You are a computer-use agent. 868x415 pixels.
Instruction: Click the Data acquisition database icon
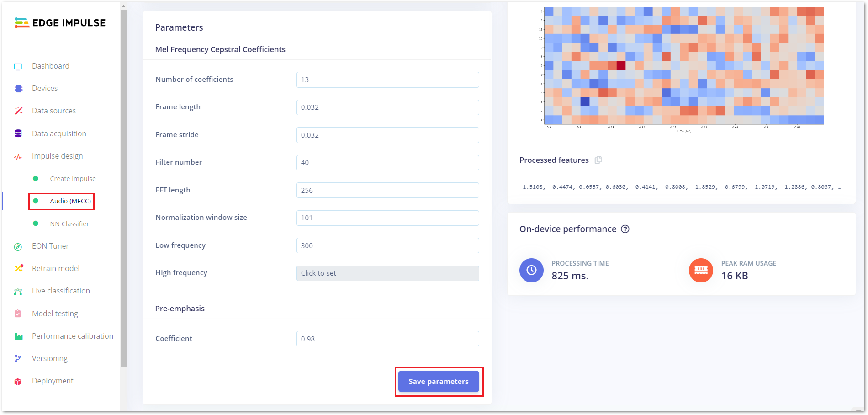18,133
